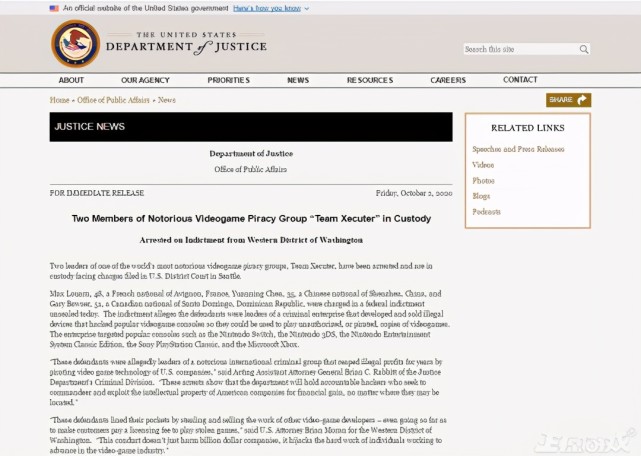This screenshot has height=456, width=641.
Task: Click the magnifying glass search icon
Action: (x=584, y=49)
